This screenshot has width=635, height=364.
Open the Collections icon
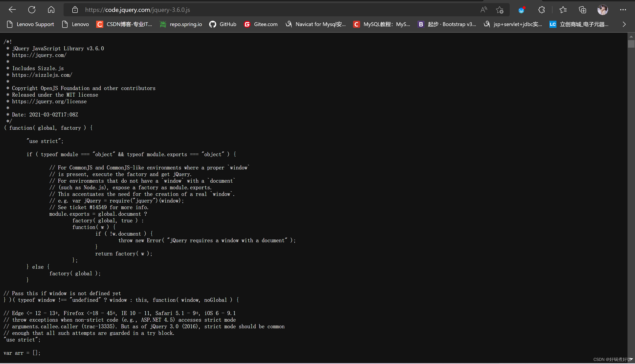(x=582, y=10)
